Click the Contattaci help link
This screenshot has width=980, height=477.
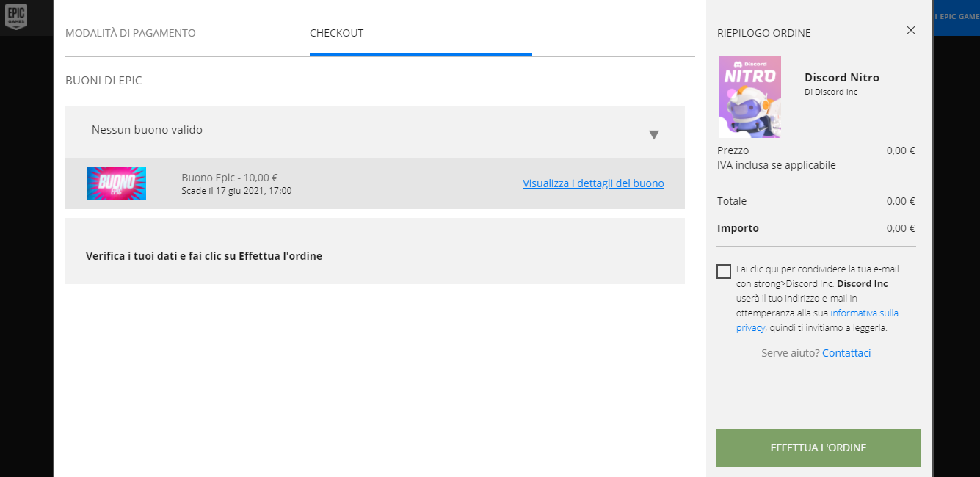[846, 353]
